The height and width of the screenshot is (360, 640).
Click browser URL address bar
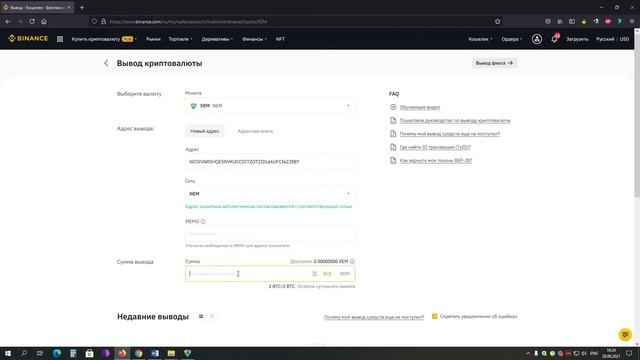[294, 21]
